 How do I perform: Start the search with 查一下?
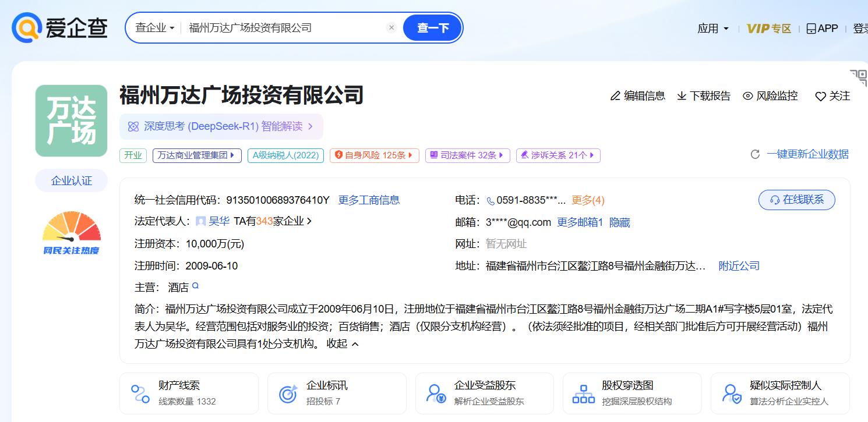click(433, 27)
